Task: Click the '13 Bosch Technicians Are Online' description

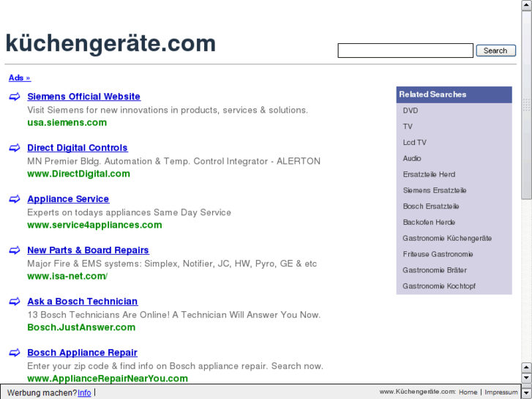Action: 173,315
